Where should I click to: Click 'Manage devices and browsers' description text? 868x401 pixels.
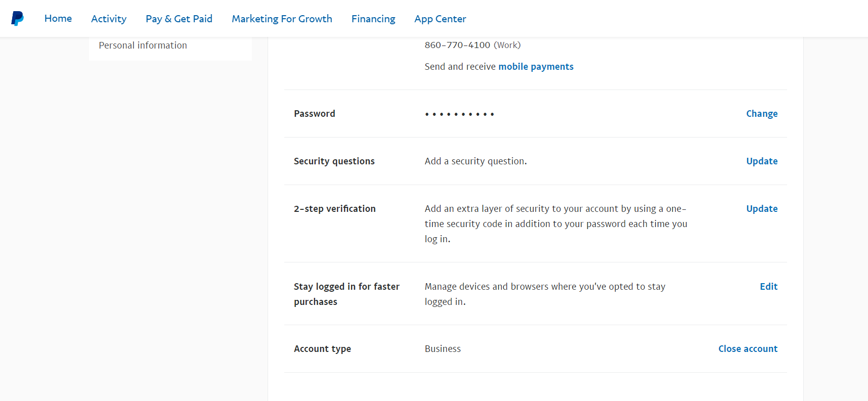pyautogui.click(x=545, y=294)
